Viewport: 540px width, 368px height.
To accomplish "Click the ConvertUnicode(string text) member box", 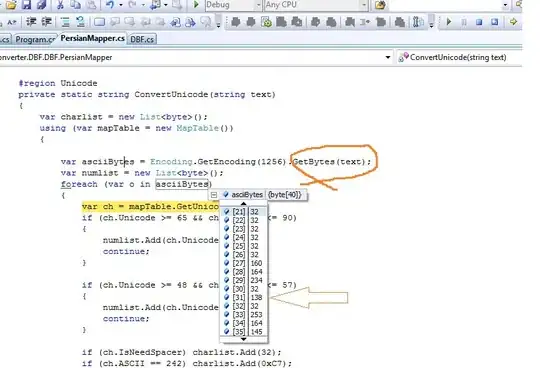I will pos(458,57).
